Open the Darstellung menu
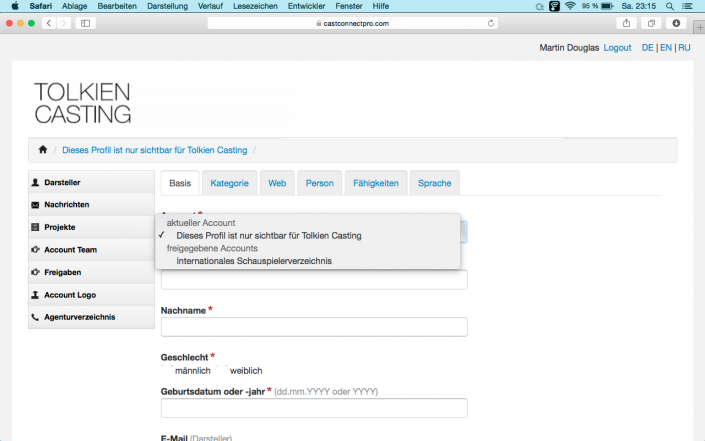 tap(167, 6)
